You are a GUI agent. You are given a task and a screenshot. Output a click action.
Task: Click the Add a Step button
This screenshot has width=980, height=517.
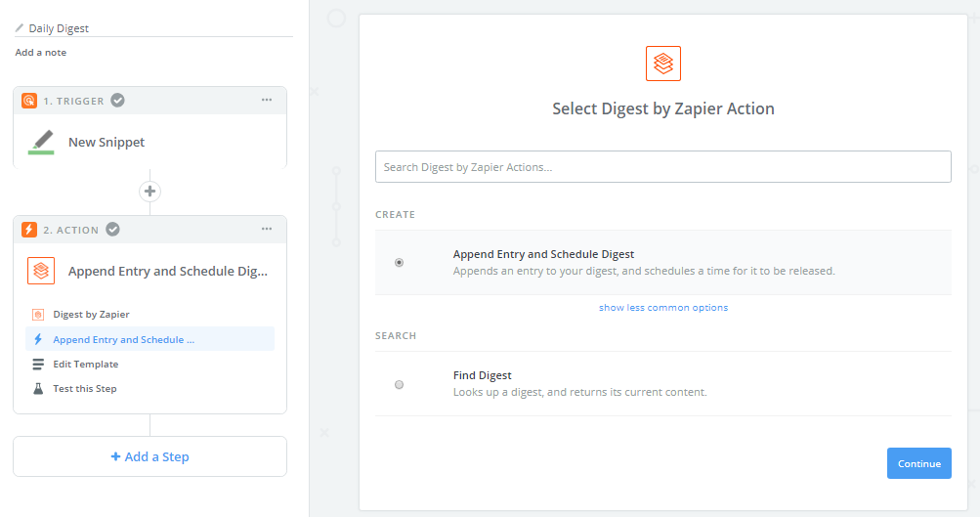pos(149,456)
